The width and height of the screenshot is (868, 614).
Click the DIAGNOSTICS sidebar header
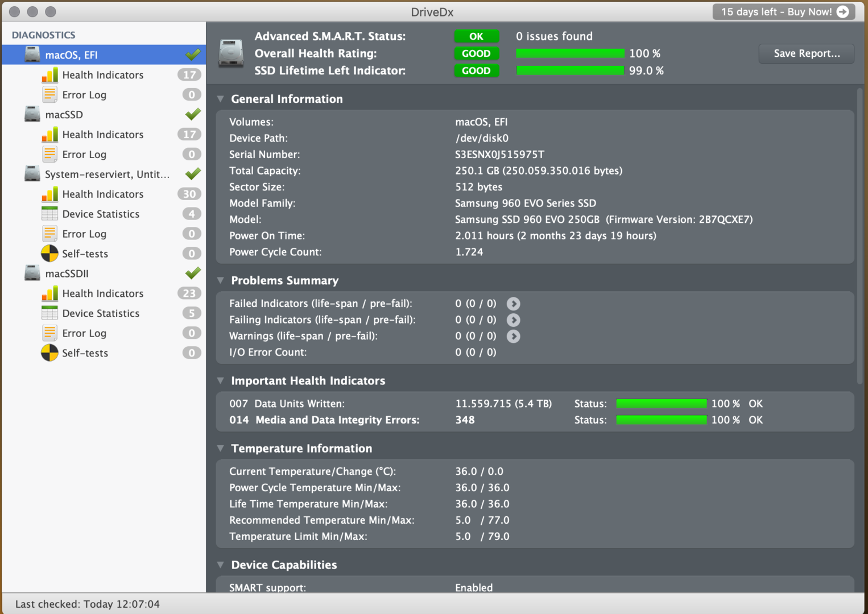[43, 35]
